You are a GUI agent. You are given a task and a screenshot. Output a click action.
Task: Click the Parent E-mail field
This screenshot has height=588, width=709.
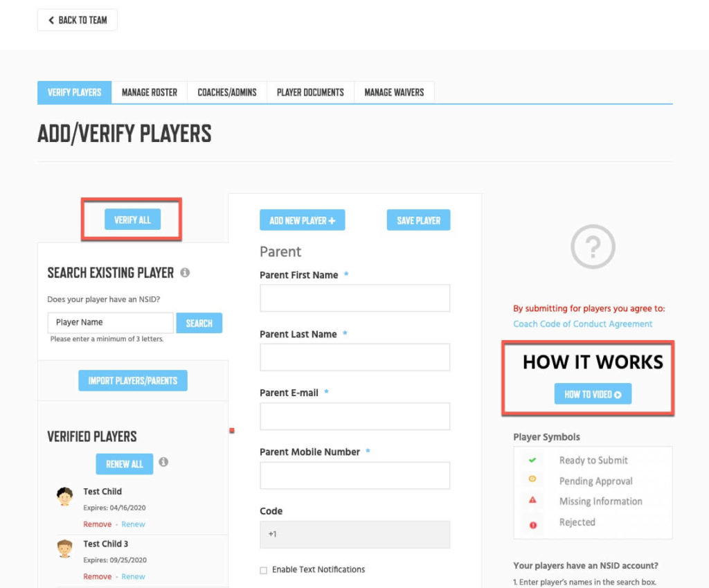[x=355, y=416]
